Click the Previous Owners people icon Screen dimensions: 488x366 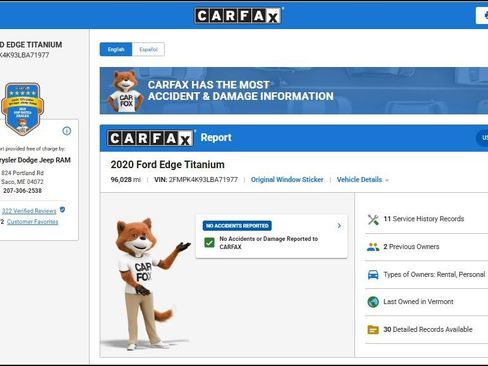pyautogui.click(x=373, y=247)
